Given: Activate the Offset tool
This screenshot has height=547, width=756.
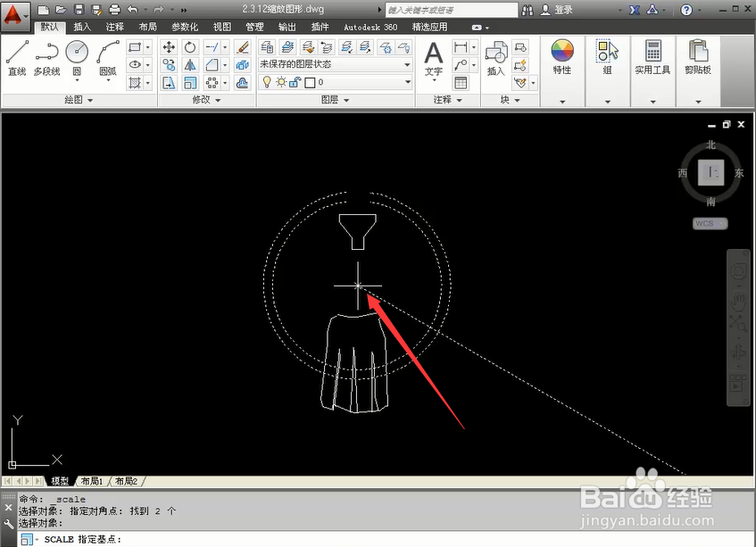Looking at the screenshot, I should (242, 83).
